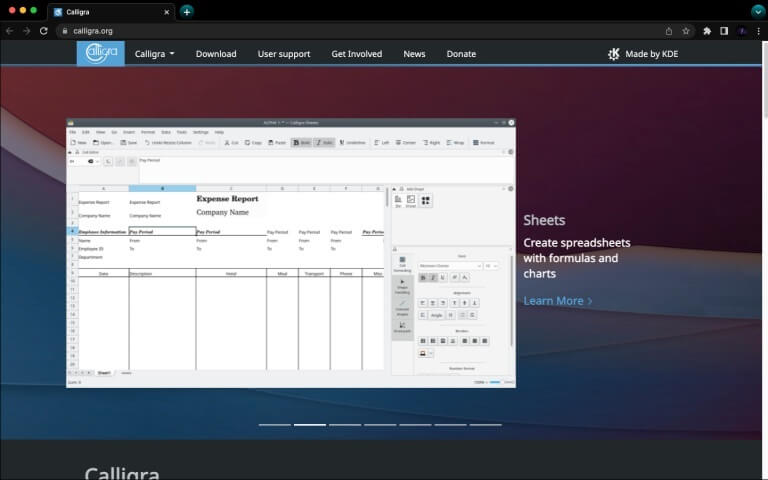768x480 pixels.
Task: Switch to the fourth carousel slide indicator
Action: pyautogui.click(x=380, y=425)
